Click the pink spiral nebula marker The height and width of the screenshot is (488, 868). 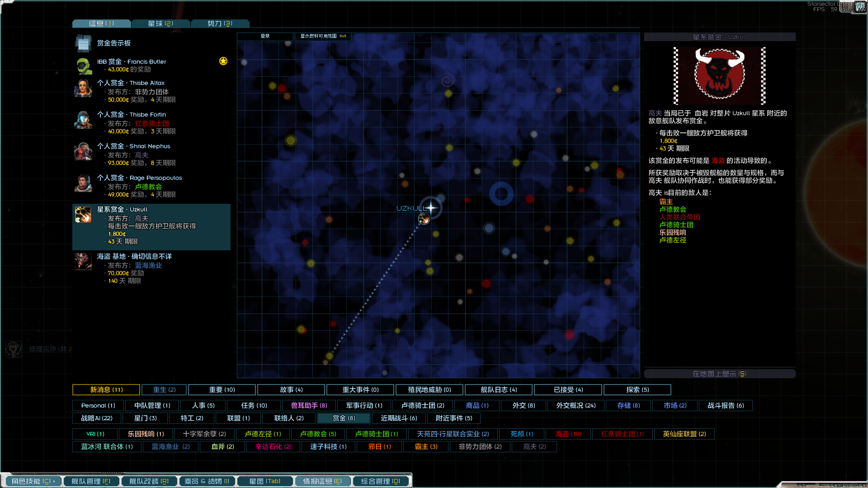click(447, 81)
